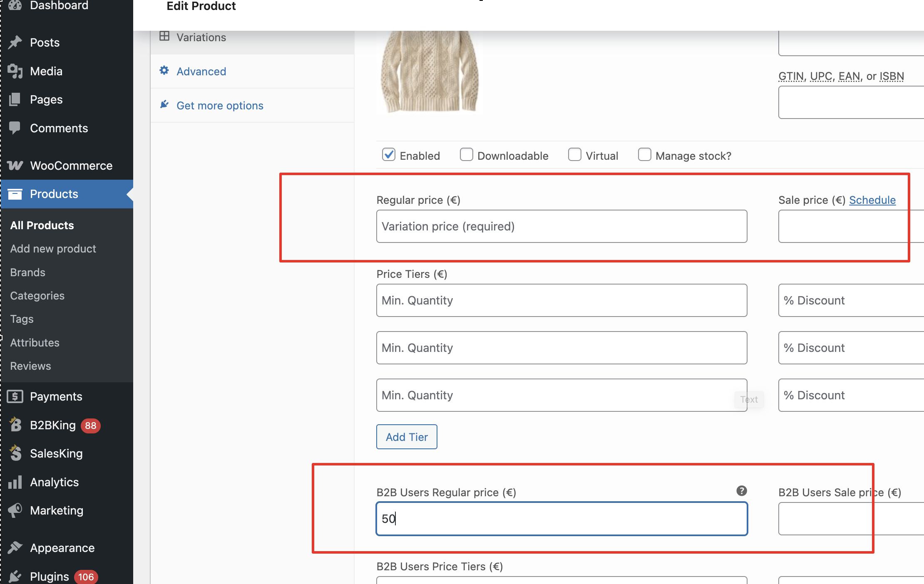Open the Reviews submenu item
This screenshot has width=924, height=584.
point(31,366)
